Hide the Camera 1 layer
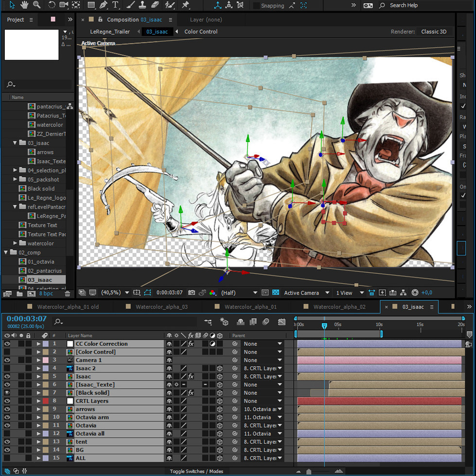The image size is (476, 476). pyautogui.click(x=7, y=360)
